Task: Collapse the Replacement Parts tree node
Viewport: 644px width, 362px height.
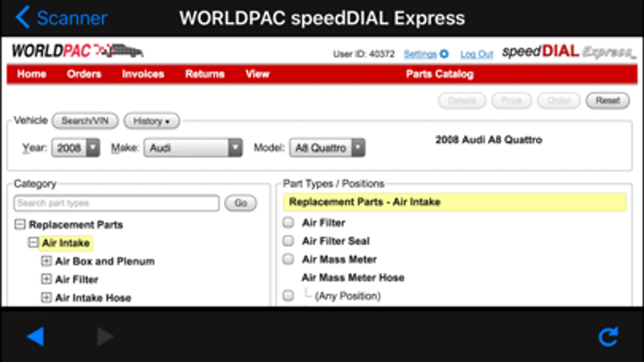Action: pos(20,224)
